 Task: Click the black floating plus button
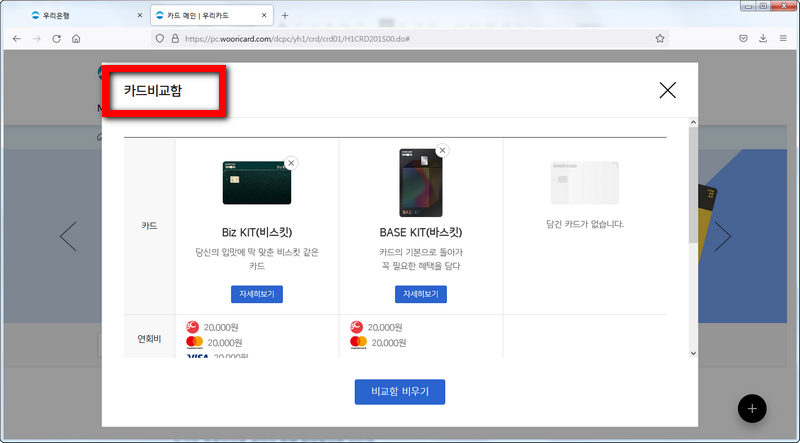752,408
